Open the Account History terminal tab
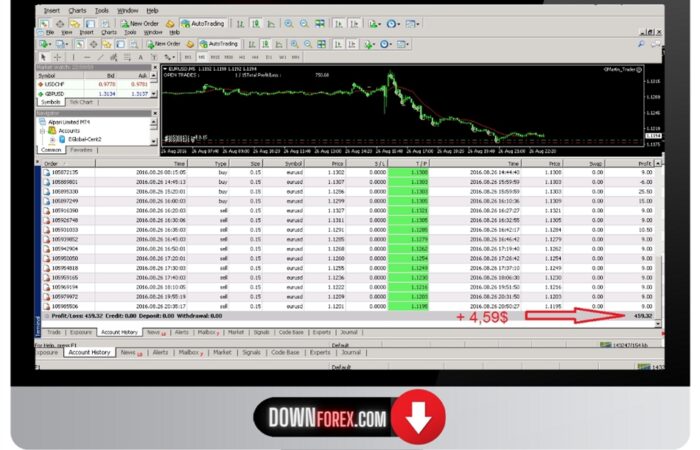 [x=119, y=331]
